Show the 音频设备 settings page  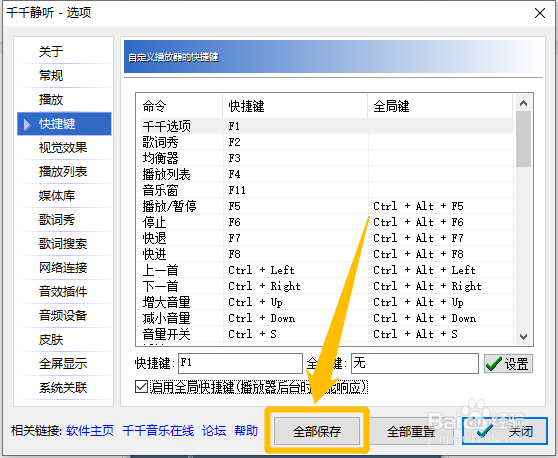tap(63, 315)
